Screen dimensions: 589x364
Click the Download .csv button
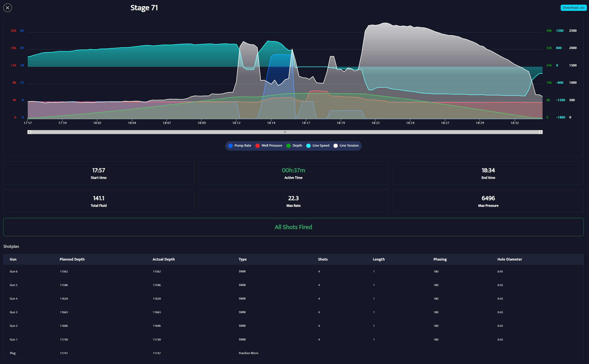573,8
